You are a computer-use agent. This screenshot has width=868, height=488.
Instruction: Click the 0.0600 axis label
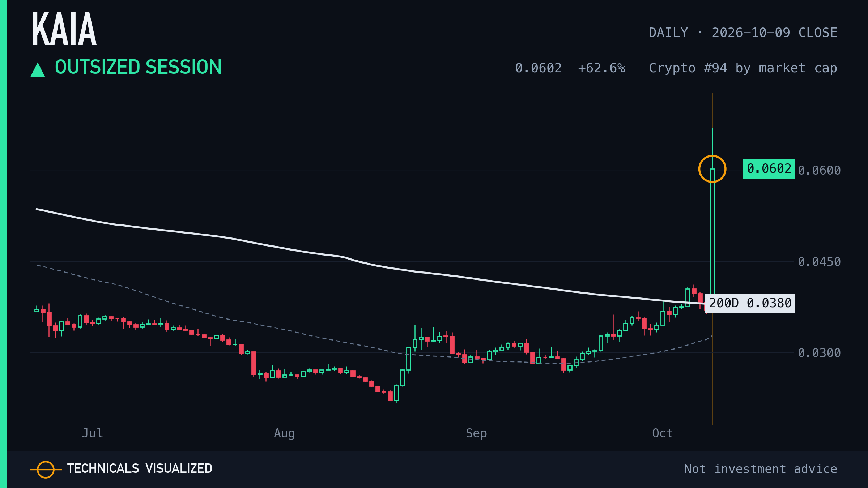819,170
